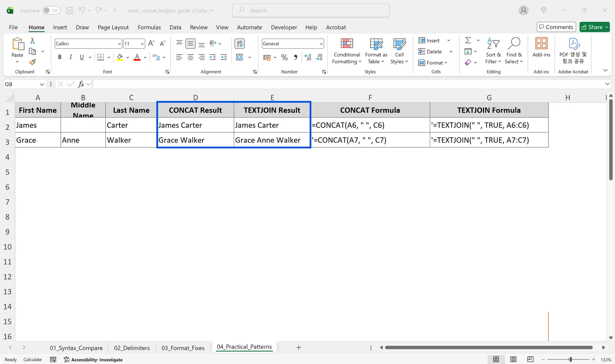Toggle bold formatting
The image size is (615, 364).
click(60, 57)
